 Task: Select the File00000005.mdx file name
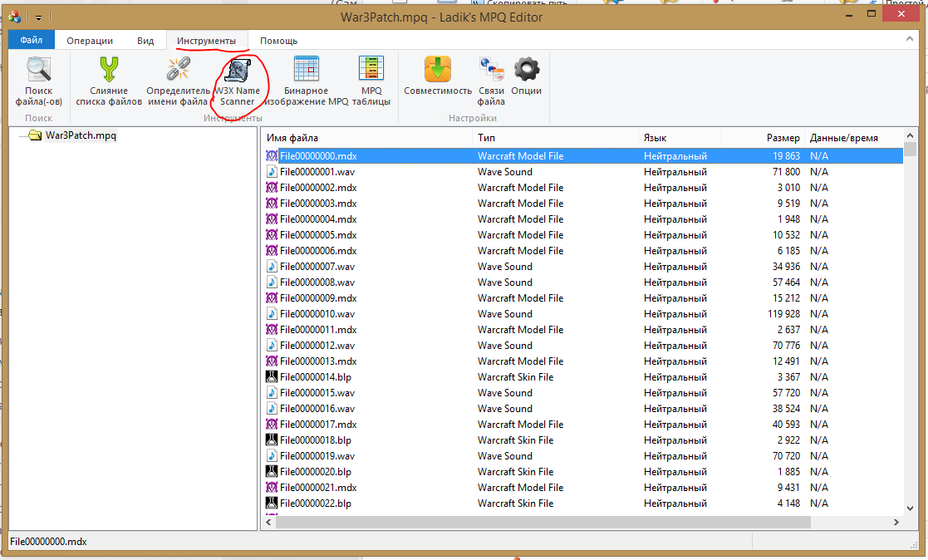[x=318, y=235]
